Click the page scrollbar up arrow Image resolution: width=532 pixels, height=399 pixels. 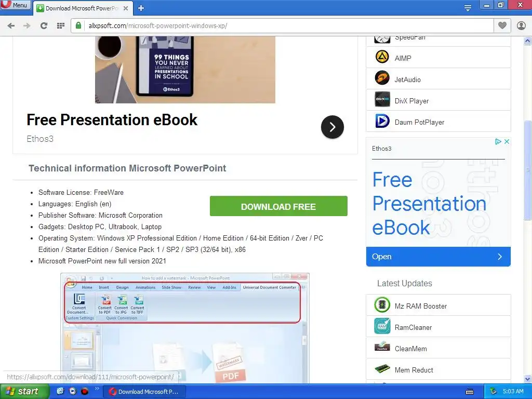pos(528,41)
